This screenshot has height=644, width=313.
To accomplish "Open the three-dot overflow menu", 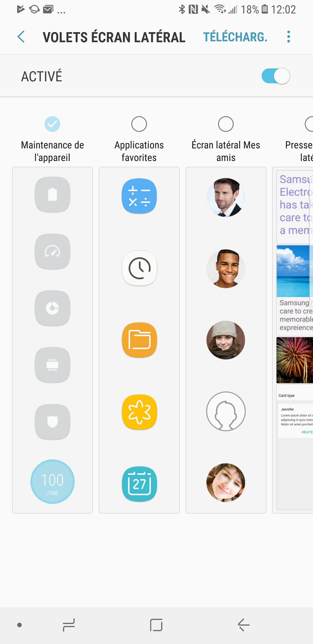I will coord(288,37).
